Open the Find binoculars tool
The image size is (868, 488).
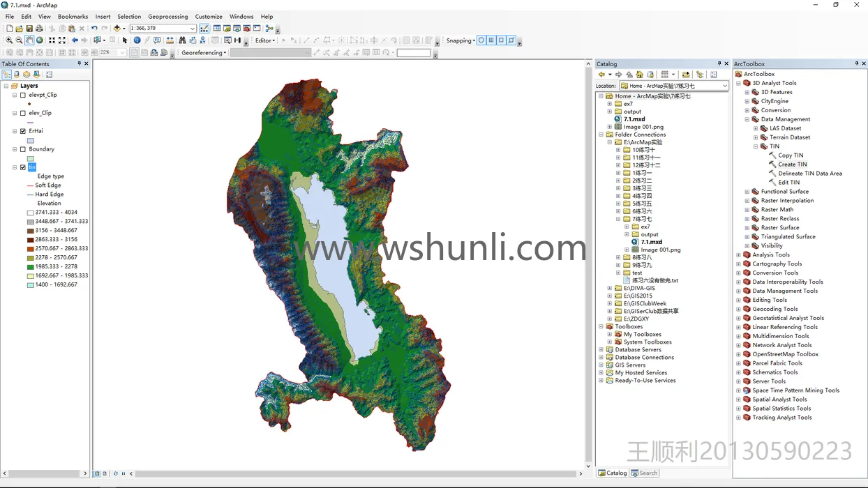tap(182, 40)
